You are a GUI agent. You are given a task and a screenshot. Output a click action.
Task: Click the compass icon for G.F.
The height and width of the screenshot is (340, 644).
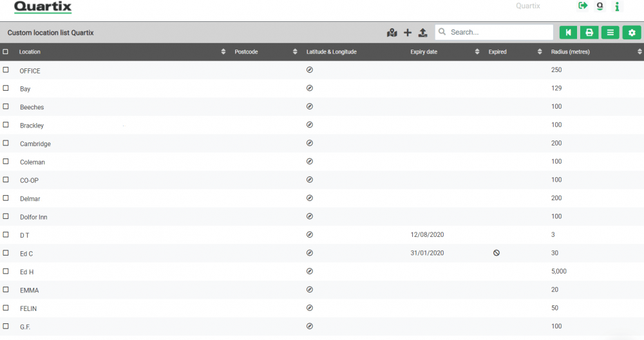(310, 326)
